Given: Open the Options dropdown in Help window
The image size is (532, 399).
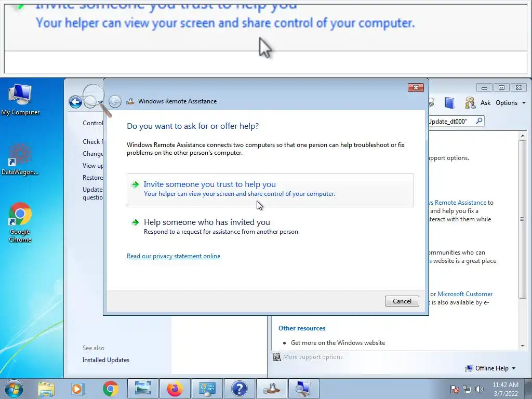Looking at the screenshot, I should click(x=510, y=103).
